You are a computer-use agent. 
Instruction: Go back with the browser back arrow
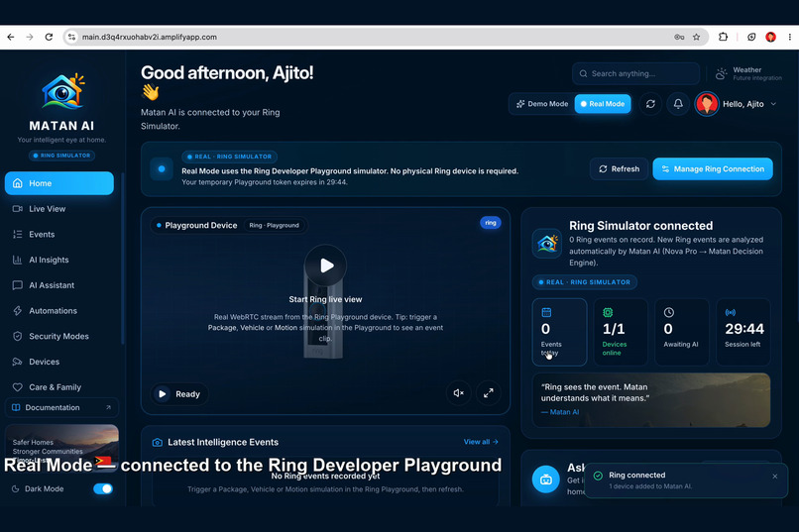[x=11, y=37]
